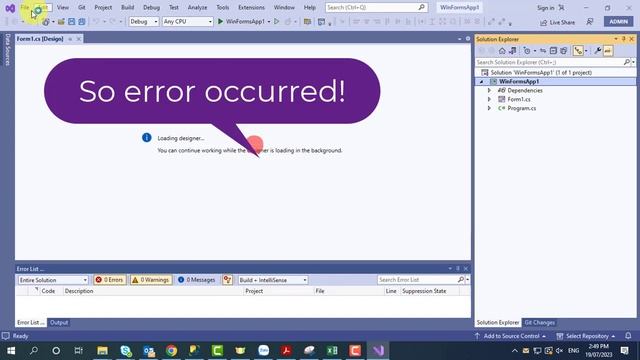Open File Explorer from the taskbar
Viewport: 640px width, 360px height.
[x=102, y=351]
